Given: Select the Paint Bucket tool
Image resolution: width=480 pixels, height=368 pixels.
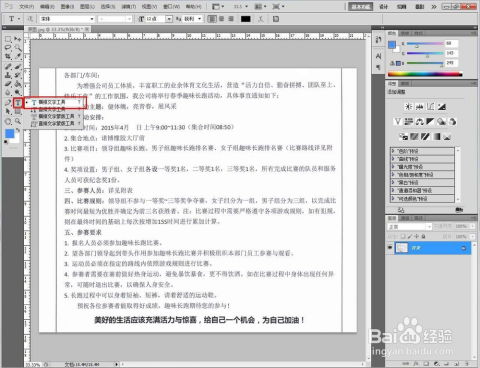Looking at the screenshot, I should click(18, 84).
